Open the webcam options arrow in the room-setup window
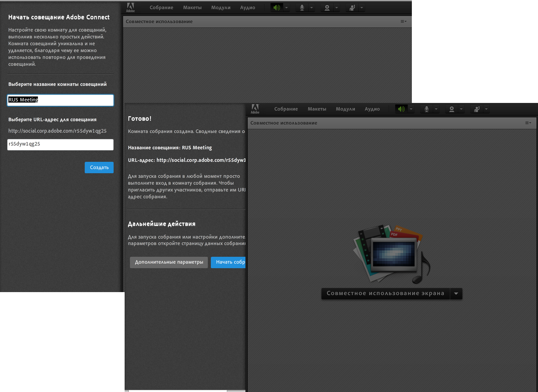The width and height of the screenshot is (538, 392). pos(337,8)
